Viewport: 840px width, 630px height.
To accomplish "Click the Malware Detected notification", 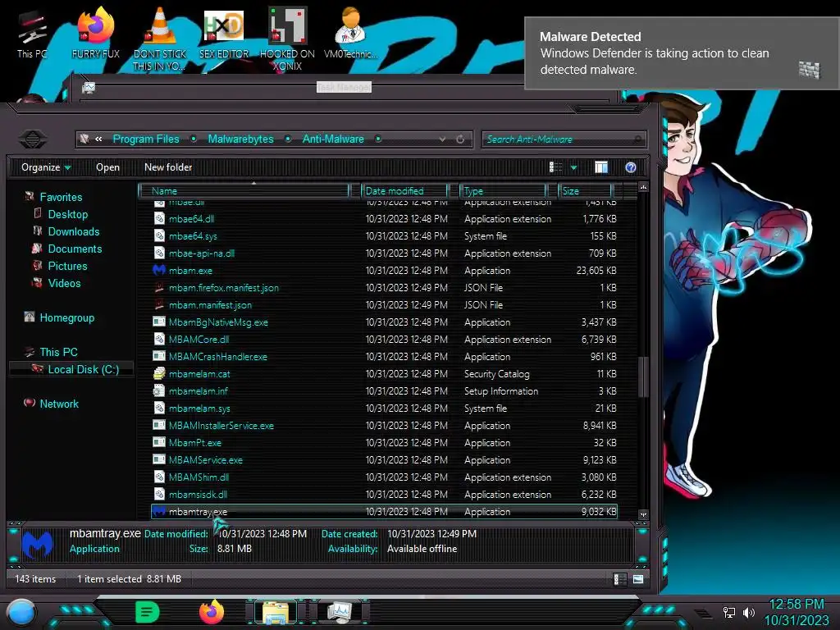I will coord(682,53).
